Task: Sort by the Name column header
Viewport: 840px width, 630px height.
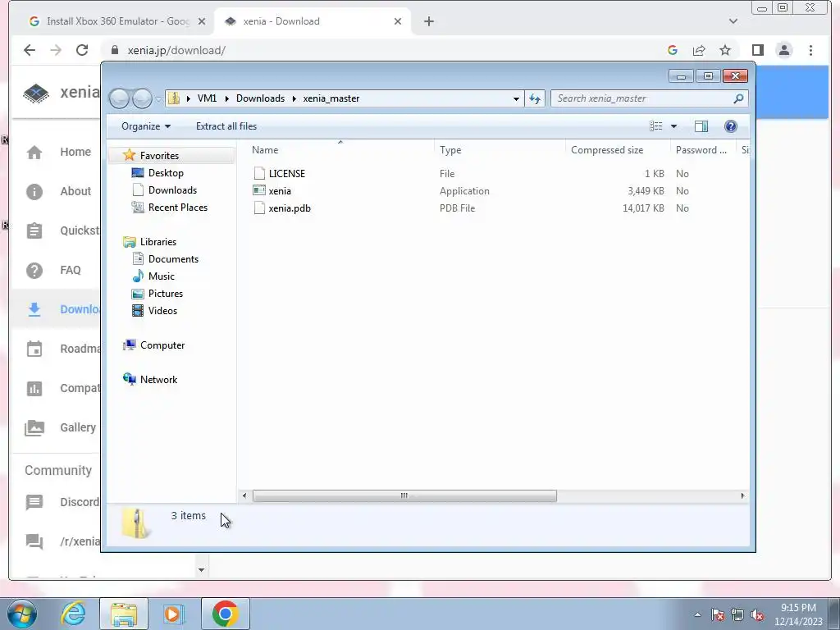Action: coord(265,150)
